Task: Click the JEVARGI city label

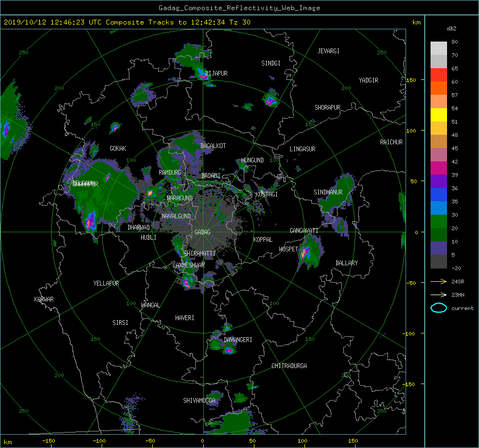Action: click(328, 51)
